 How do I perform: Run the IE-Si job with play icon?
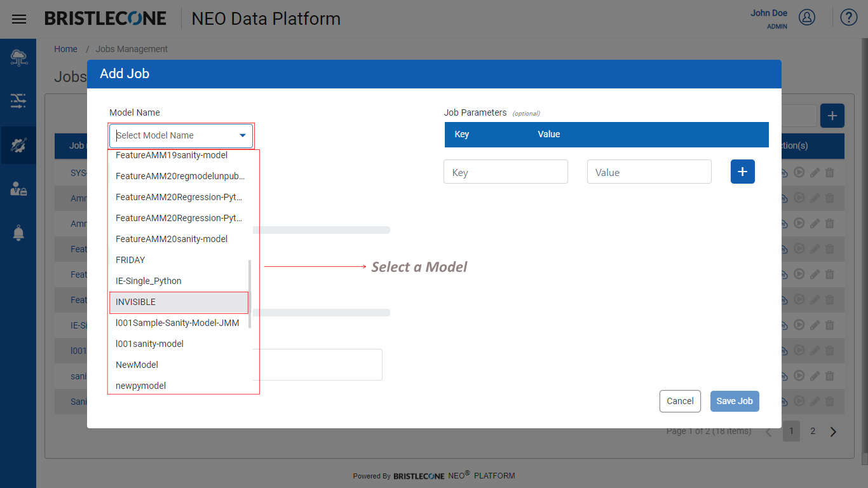pyautogui.click(x=799, y=325)
